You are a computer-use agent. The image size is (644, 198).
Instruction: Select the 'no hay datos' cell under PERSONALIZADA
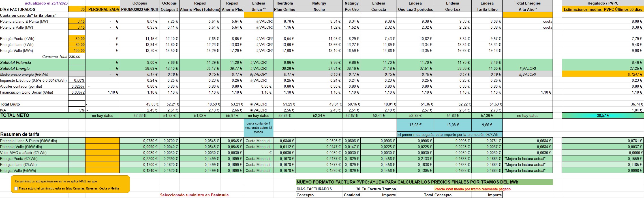point(103,115)
